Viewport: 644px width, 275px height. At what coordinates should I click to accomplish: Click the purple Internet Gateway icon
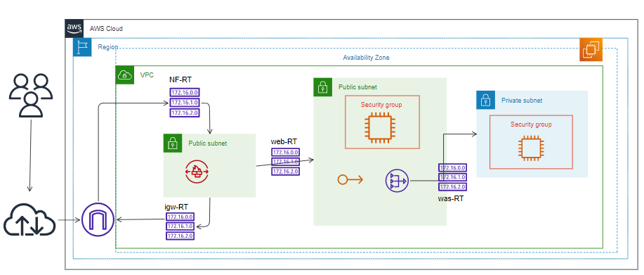[98, 219]
